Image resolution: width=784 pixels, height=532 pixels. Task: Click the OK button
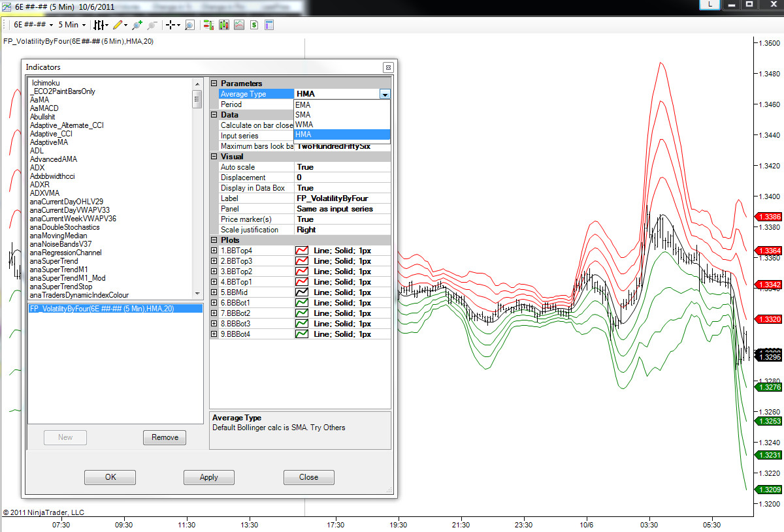110,477
